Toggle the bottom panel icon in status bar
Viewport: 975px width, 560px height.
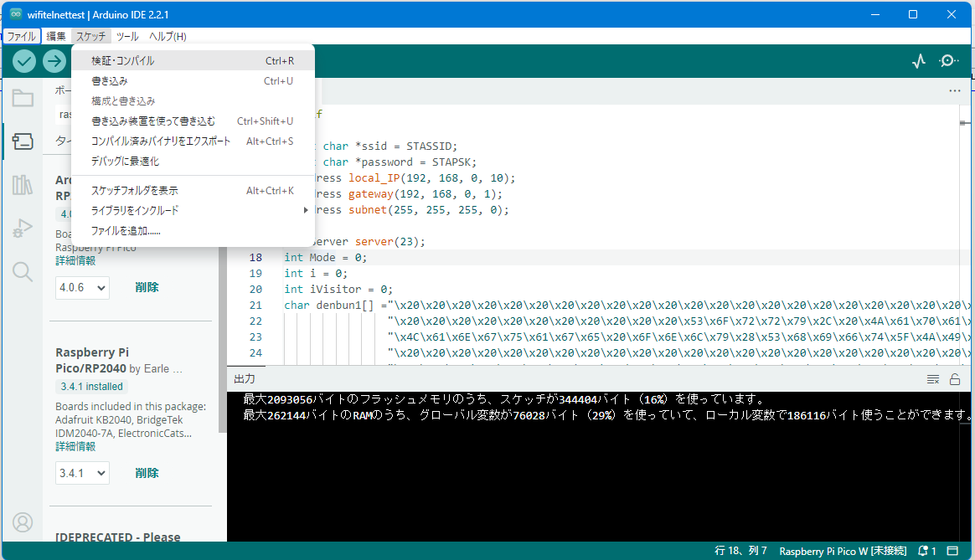click(952, 551)
